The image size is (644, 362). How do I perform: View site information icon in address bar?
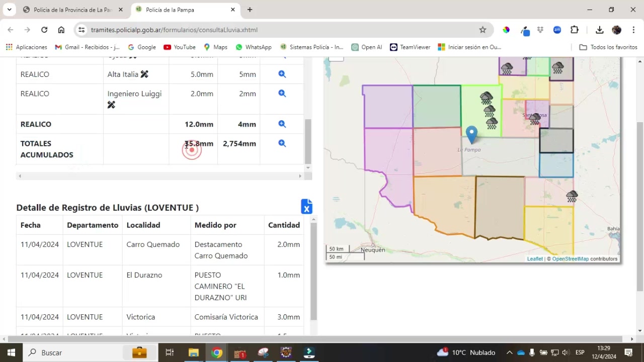[82, 30]
